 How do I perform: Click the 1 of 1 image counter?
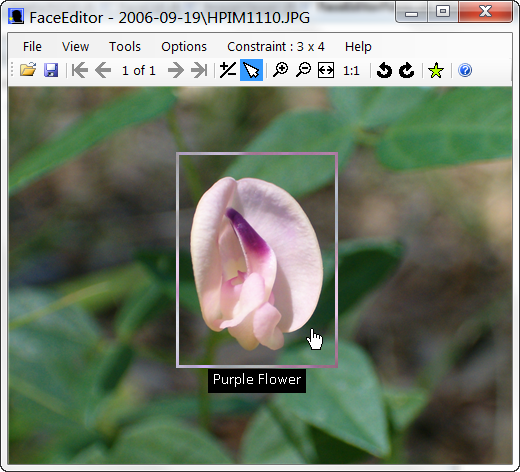pos(139,71)
